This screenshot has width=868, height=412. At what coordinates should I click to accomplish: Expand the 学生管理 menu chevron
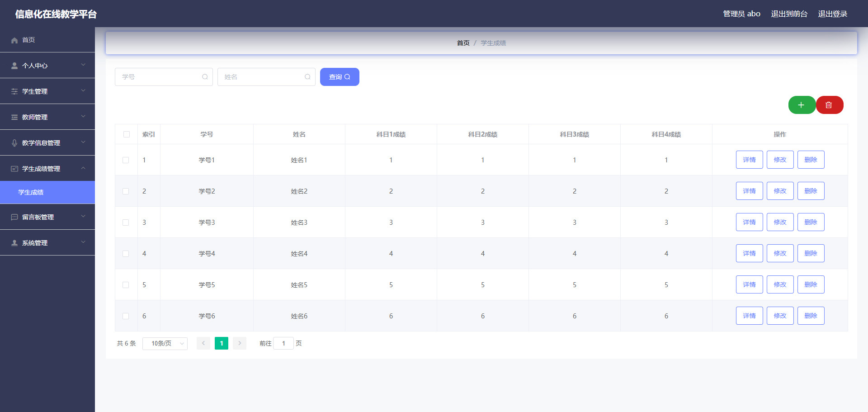tap(83, 91)
